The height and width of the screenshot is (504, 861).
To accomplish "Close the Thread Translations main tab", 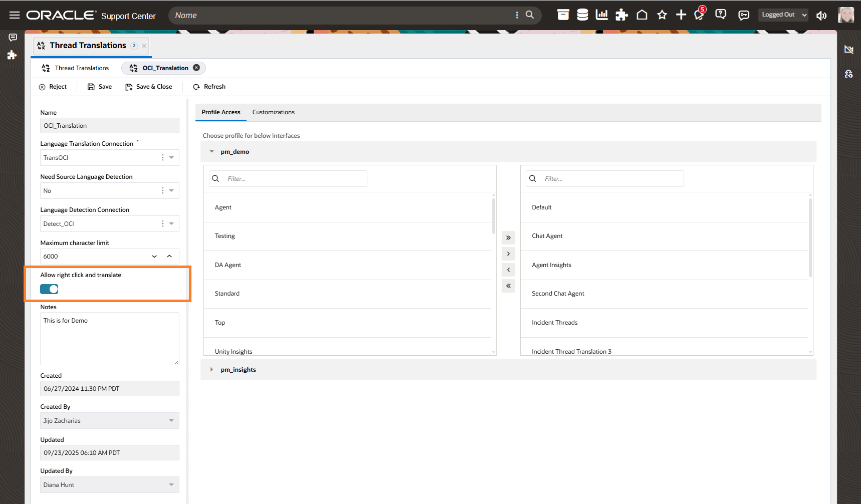I will (144, 46).
